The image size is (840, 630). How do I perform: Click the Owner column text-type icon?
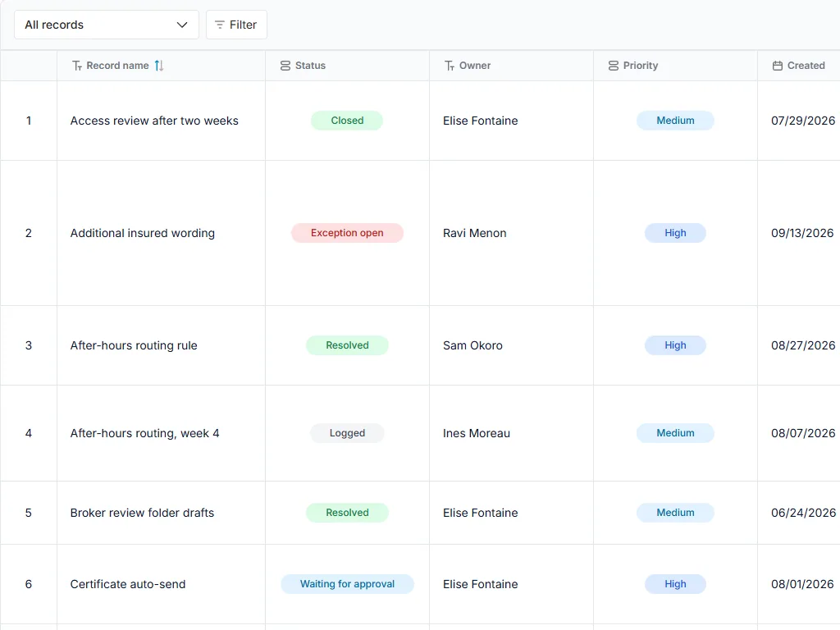(x=450, y=66)
